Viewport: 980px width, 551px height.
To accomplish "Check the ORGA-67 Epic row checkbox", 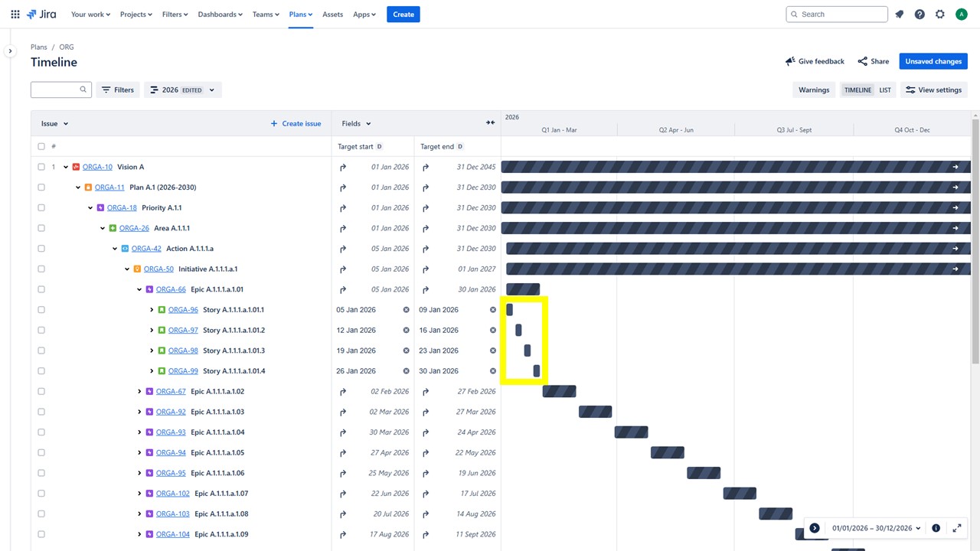I will (41, 392).
